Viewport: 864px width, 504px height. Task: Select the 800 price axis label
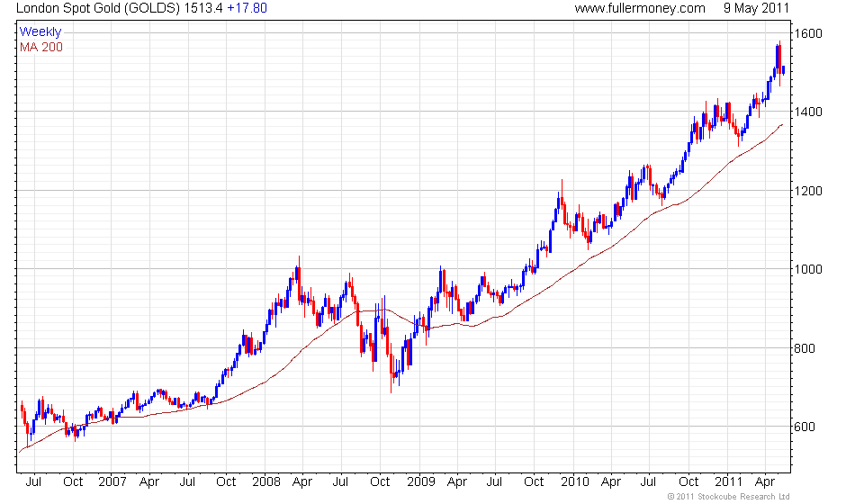pos(805,348)
